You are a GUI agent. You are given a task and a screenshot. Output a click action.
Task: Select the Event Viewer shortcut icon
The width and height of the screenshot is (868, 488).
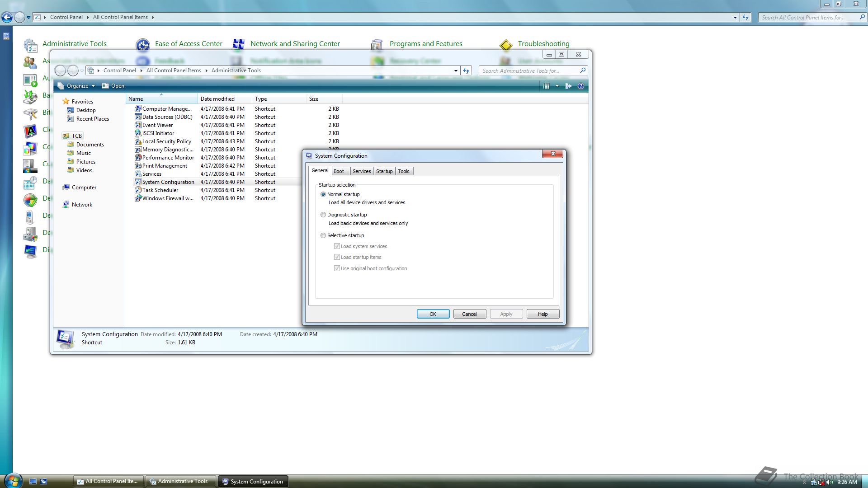click(138, 125)
